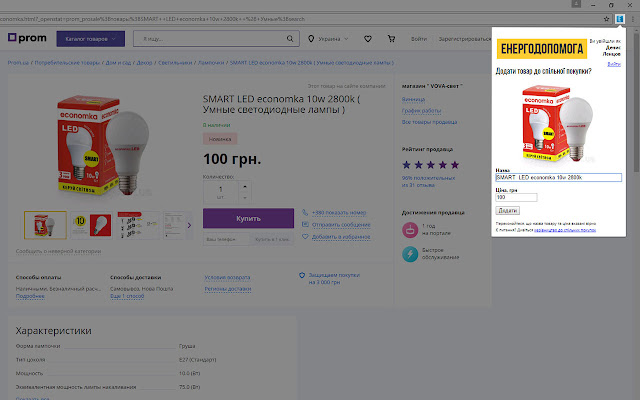Click Купить в 1 клик button
Screen dimensions: 640x400
(272, 239)
